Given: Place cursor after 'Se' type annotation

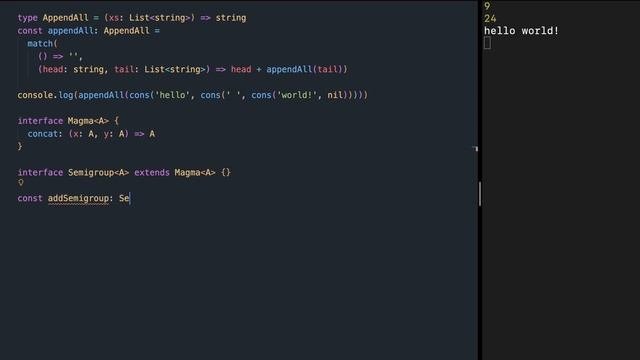Looking at the screenshot, I should coord(129,198).
